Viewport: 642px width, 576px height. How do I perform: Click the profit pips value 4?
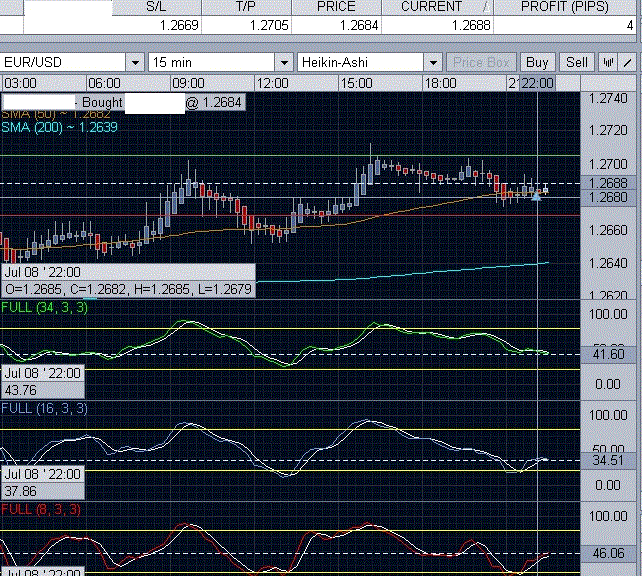click(x=630, y=26)
